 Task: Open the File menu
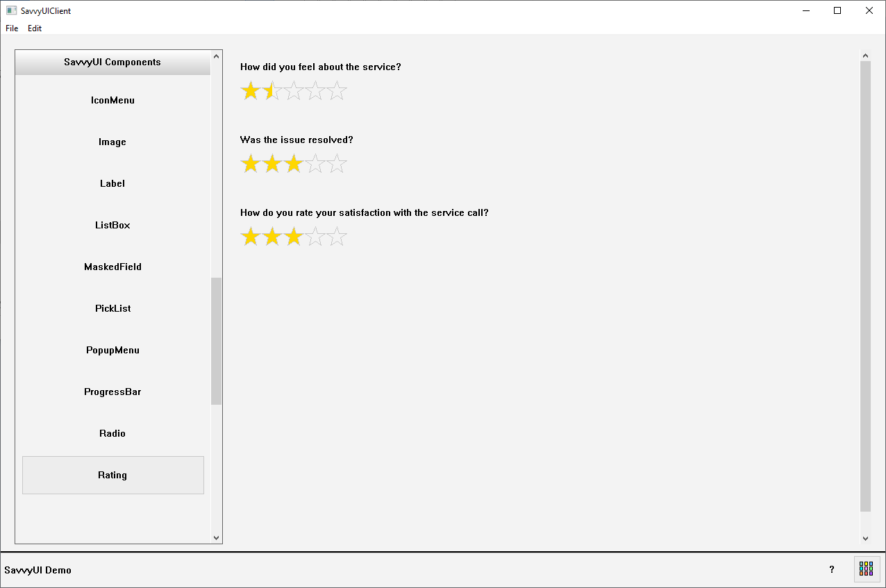pyautogui.click(x=12, y=28)
